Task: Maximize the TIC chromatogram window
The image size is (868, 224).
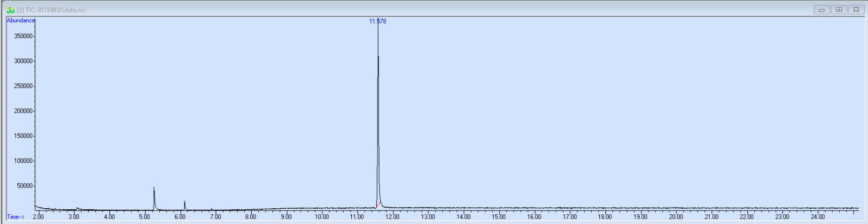Action: [x=839, y=10]
